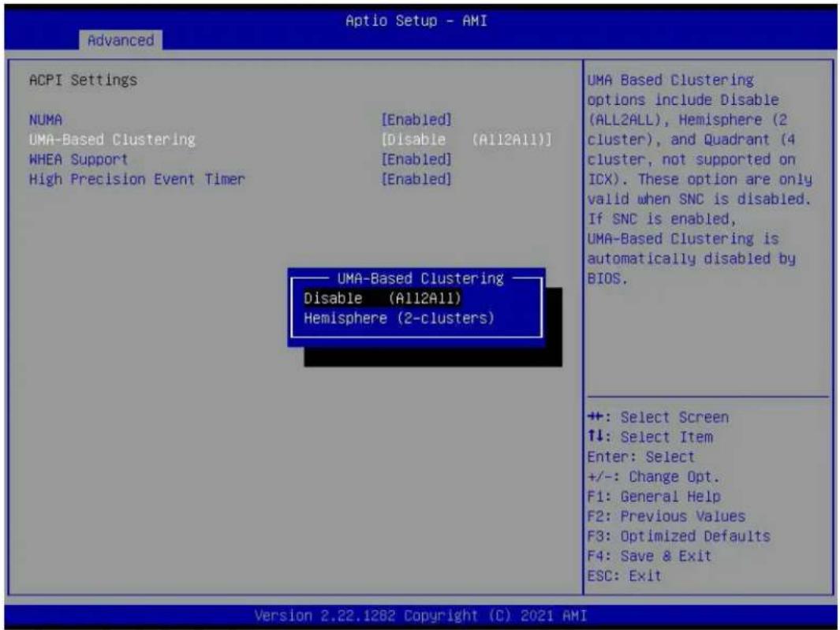
Task: Click the ACPI Settings heading
Action: [83, 80]
